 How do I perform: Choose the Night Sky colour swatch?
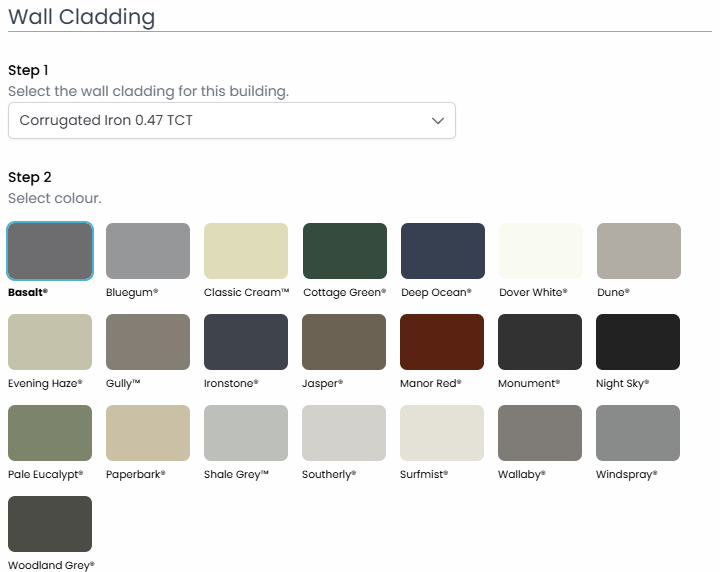pos(638,342)
